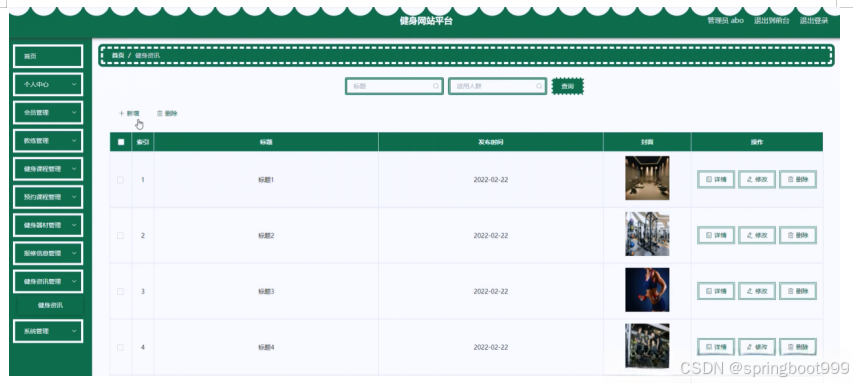Click the 2022-02-22 date in row 标题1
The width and height of the screenshot is (853, 383).
pos(491,180)
